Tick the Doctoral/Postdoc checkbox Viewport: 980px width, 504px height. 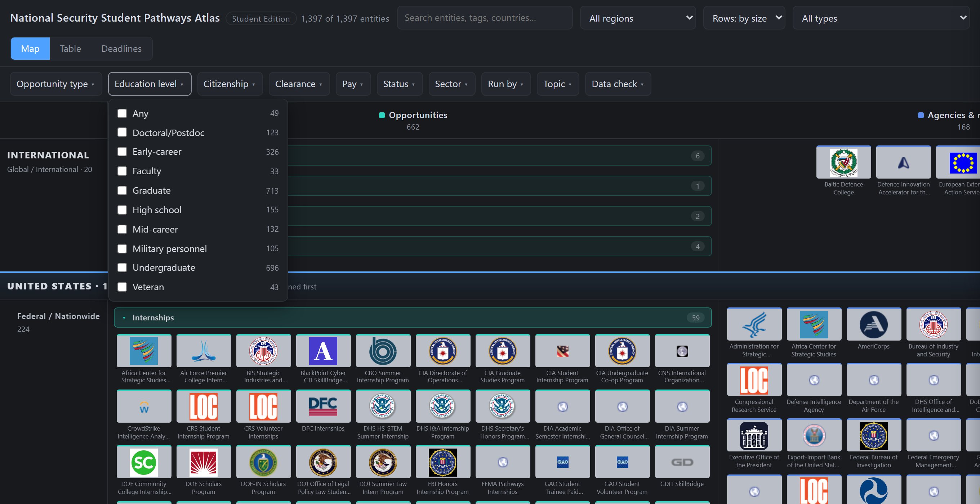pos(122,132)
